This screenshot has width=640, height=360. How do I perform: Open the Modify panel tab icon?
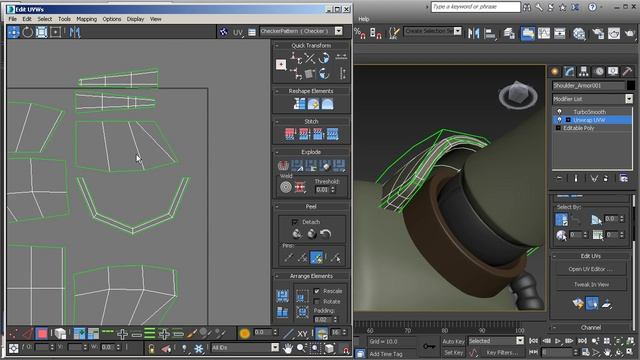(569, 71)
